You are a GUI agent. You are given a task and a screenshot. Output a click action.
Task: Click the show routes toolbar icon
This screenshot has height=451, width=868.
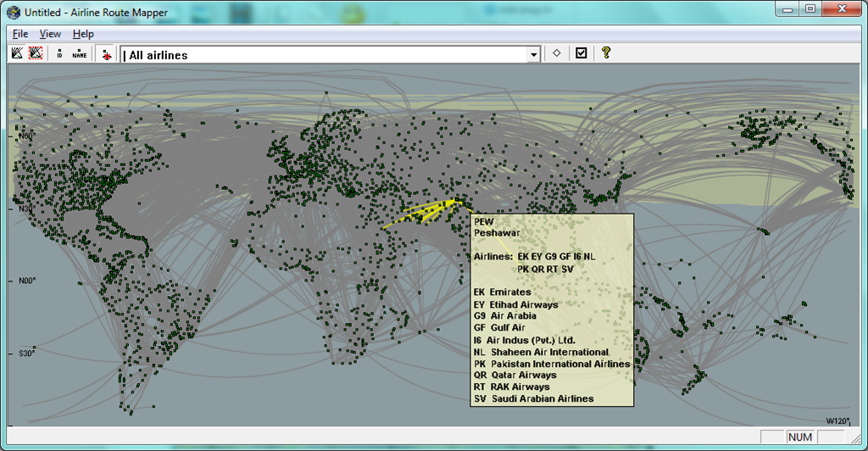pyautogui.click(x=17, y=53)
